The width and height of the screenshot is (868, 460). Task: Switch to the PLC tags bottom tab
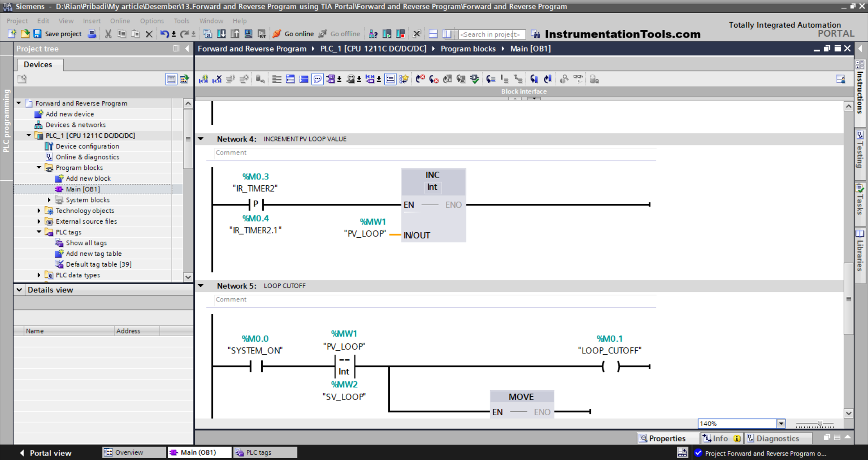[x=265, y=452]
